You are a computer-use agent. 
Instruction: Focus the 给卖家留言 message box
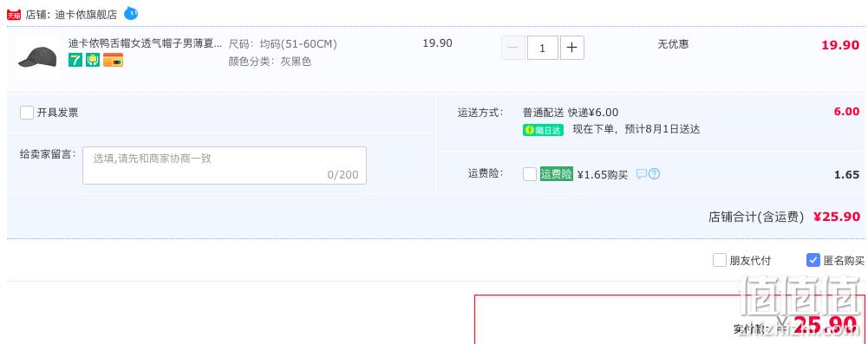pyautogui.click(x=225, y=166)
